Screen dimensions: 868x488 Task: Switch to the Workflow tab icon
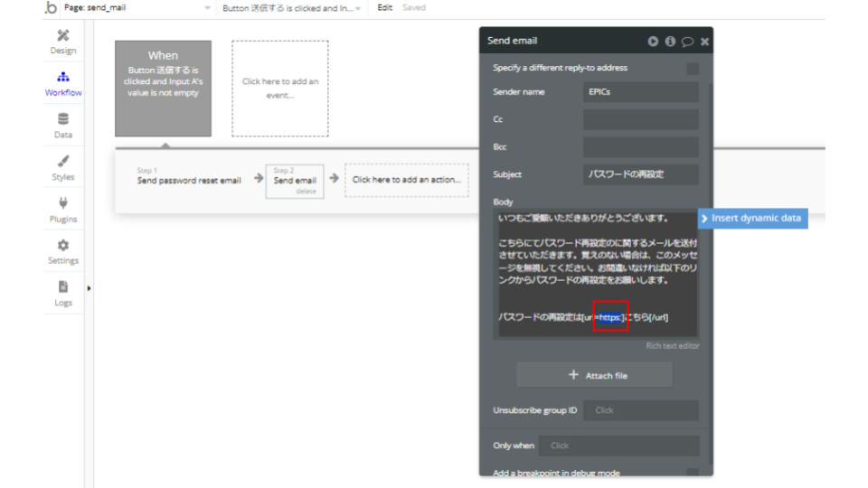pyautogui.click(x=63, y=77)
